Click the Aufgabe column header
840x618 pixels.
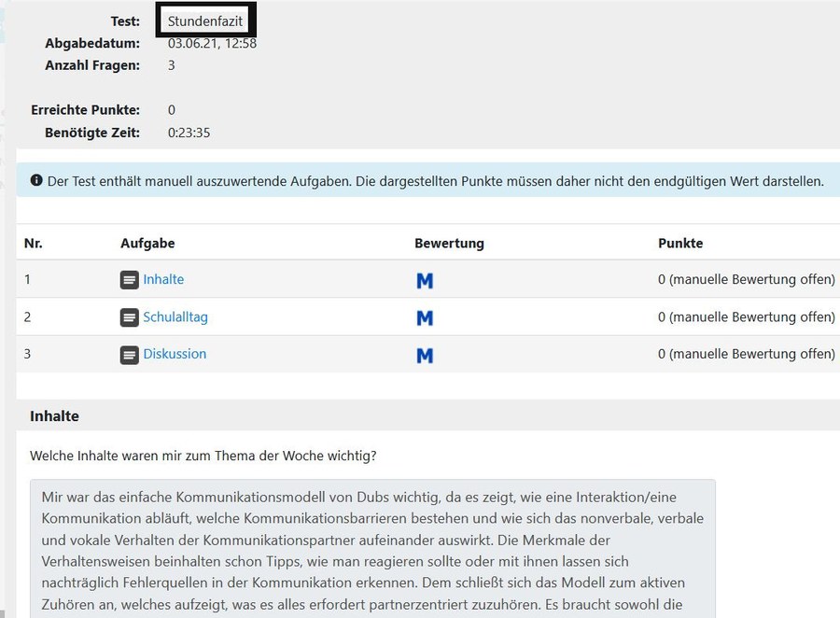pyautogui.click(x=147, y=244)
